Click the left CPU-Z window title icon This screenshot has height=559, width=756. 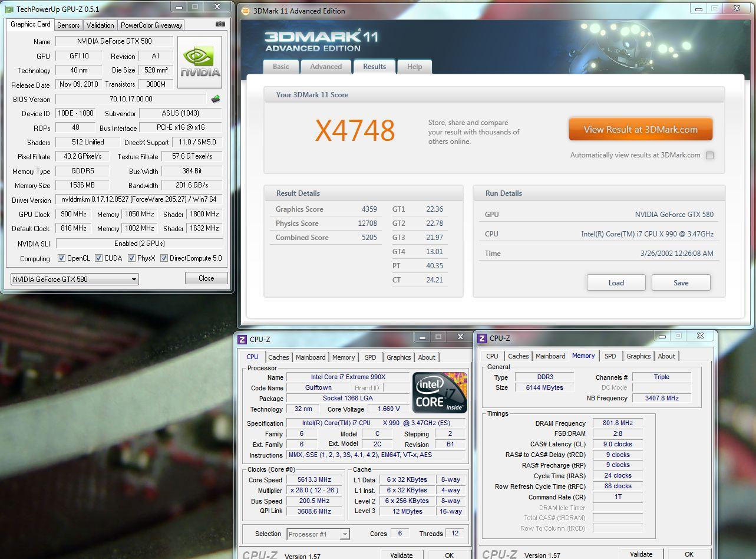click(242, 339)
